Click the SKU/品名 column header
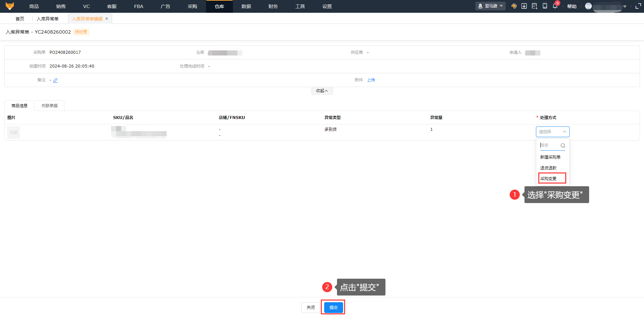 [x=123, y=118]
